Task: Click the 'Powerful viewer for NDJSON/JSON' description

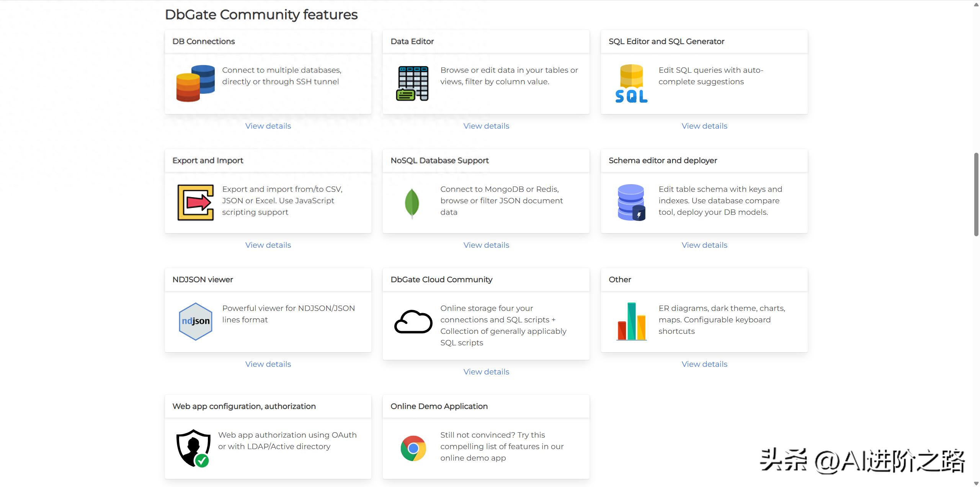Action: pyautogui.click(x=289, y=314)
